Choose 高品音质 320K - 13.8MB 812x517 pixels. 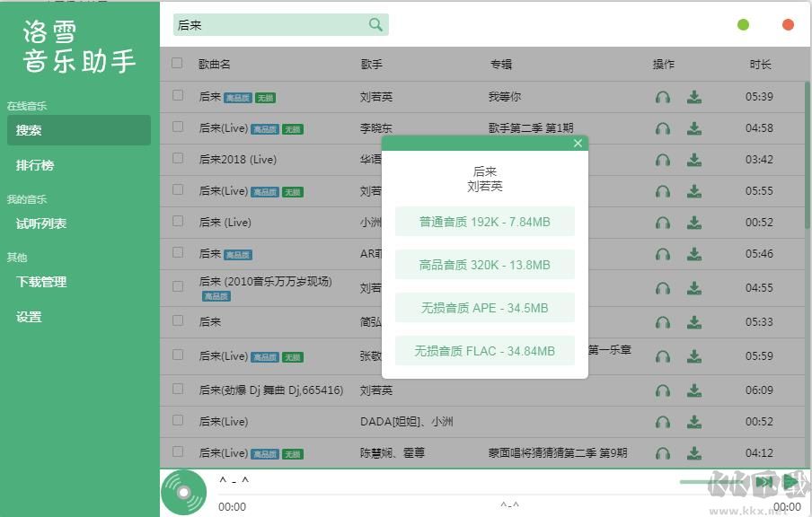tap(485, 265)
